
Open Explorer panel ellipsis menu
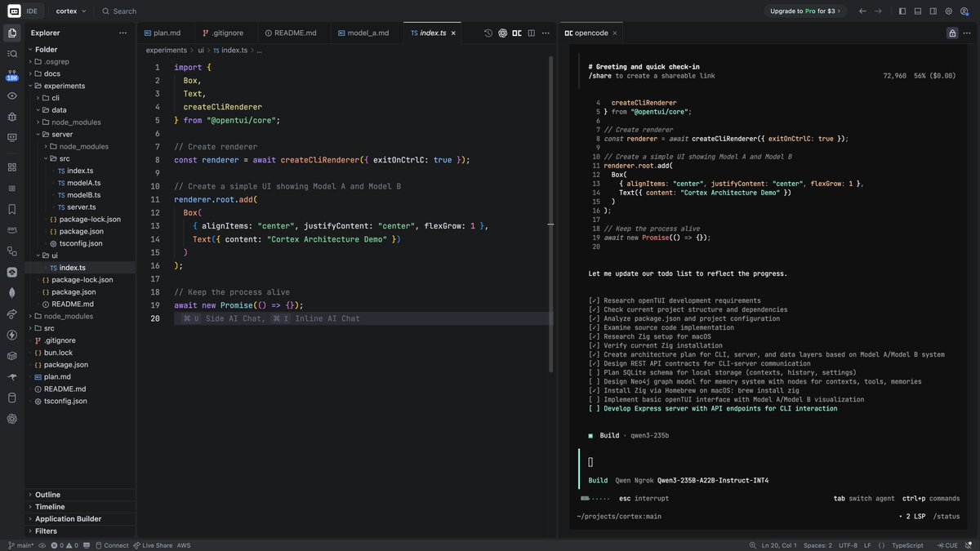pos(122,33)
